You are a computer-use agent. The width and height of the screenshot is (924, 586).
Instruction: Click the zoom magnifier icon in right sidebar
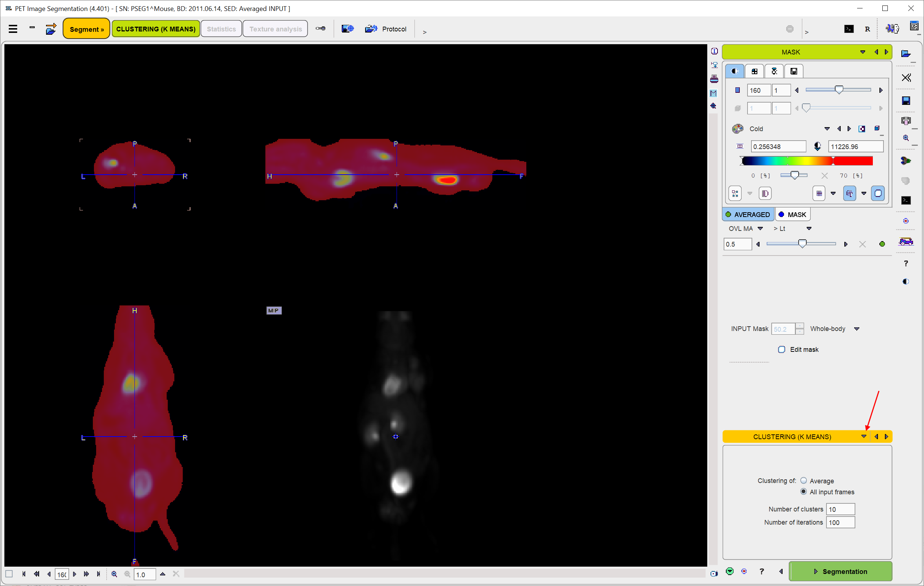(906, 138)
